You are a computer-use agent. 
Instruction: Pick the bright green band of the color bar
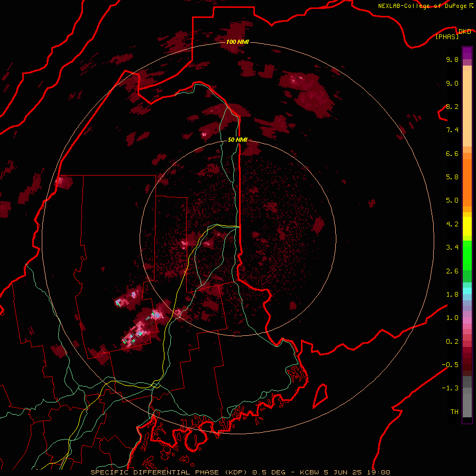click(x=467, y=257)
